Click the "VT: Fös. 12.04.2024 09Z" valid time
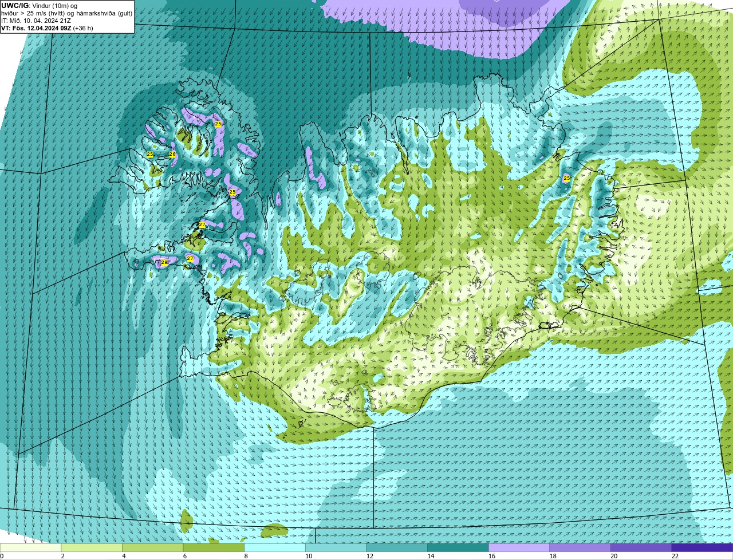This screenshot has height=560, width=733. [x=36, y=28]
